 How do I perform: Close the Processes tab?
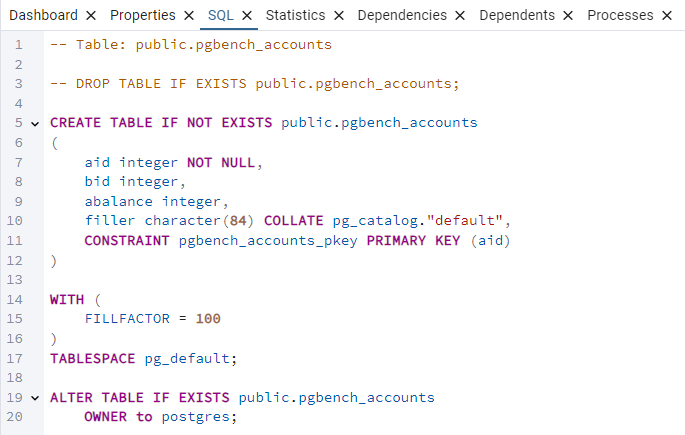tap(666, 16)
